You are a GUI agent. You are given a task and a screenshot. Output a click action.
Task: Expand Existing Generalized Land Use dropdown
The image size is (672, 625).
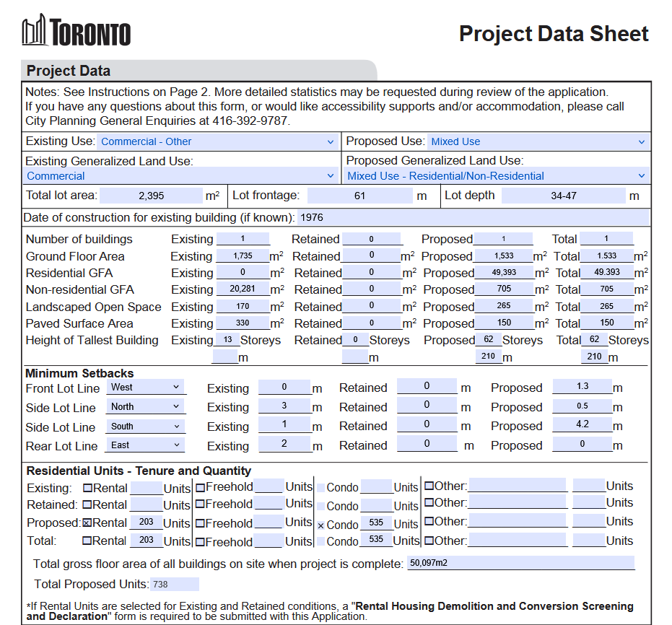pos(180,175)
